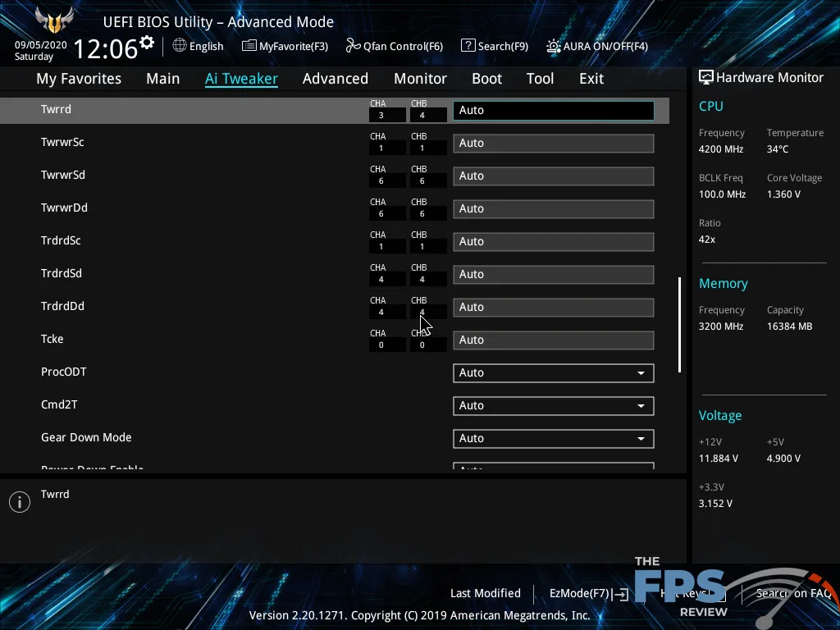
Task: Click the EzMode(F7) arrow icon
Action: click(x=620, y=594)
